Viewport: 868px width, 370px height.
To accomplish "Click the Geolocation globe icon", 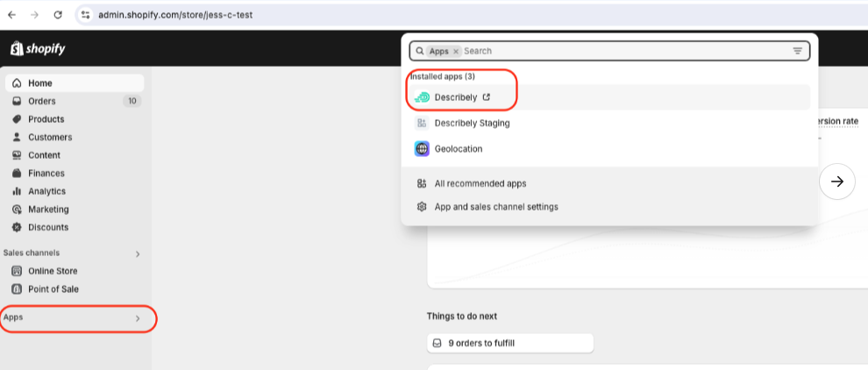I will (422, 149).
